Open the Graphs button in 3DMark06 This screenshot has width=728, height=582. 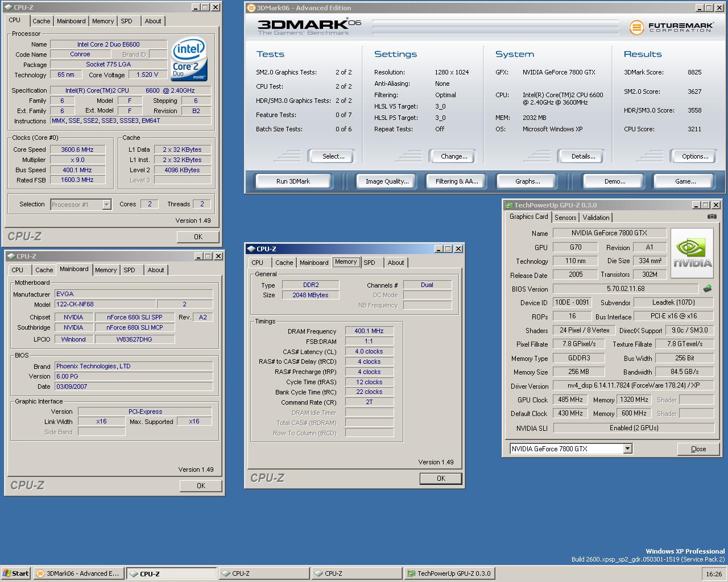528,181
